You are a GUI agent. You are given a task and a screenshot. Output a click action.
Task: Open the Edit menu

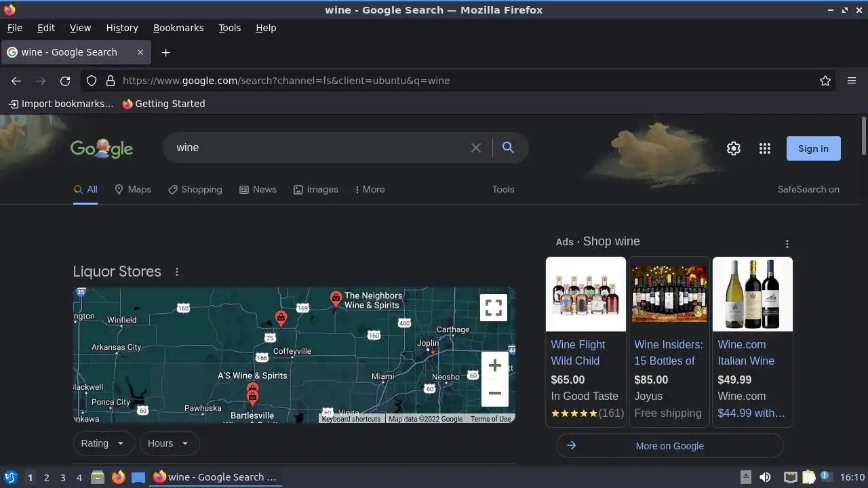click(x=46, y=28)
